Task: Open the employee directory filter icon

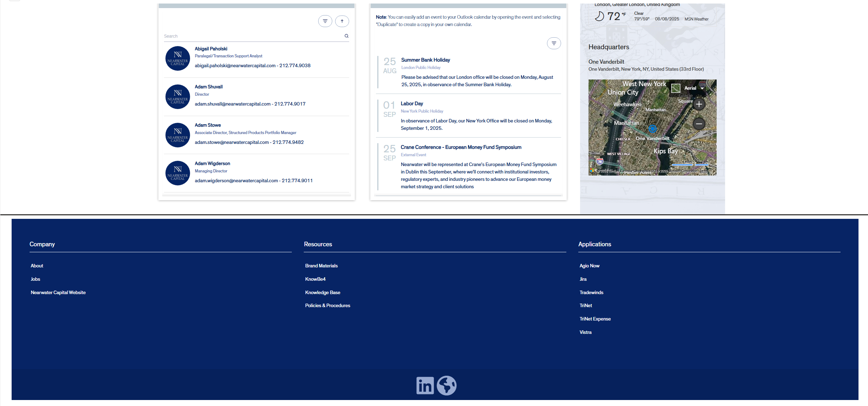Action: (x=325, y=21)
